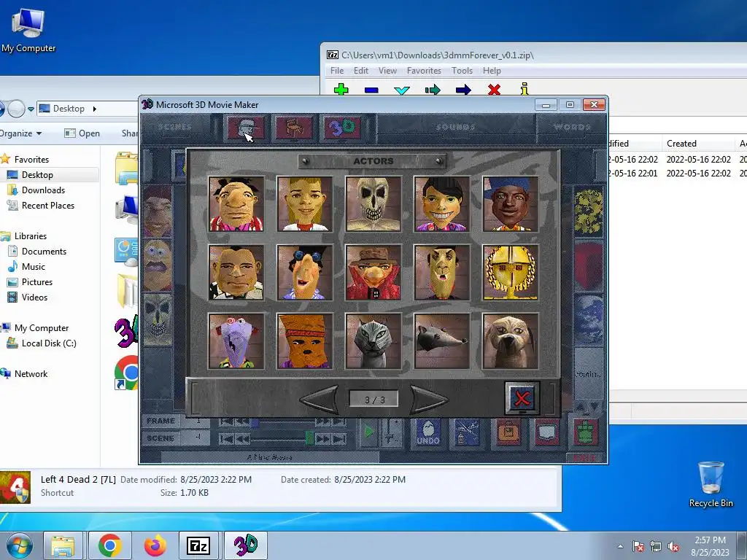Select the smiling dark-haired actor in purple
The height and width of the screenshot is (560, 747).
441,204
